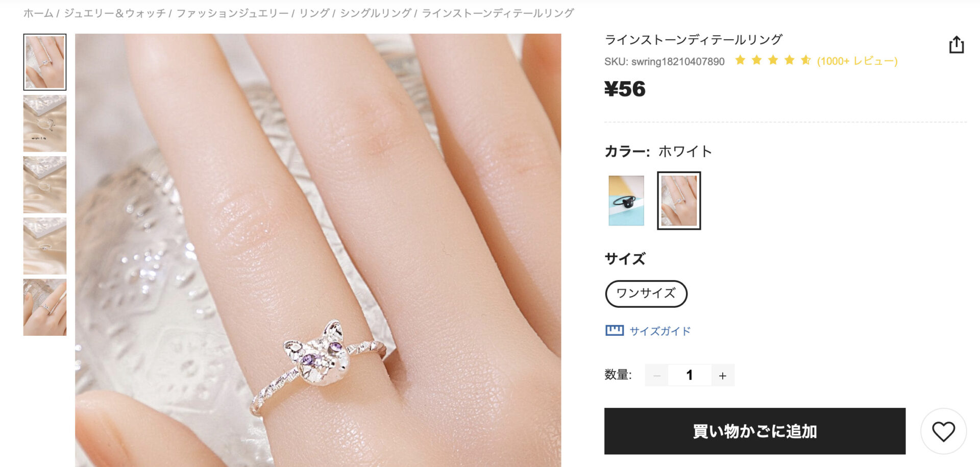Navigate to ファッションジュエリー breadcrumb
This screenshot has height=467, width=980.
point(233,13)
